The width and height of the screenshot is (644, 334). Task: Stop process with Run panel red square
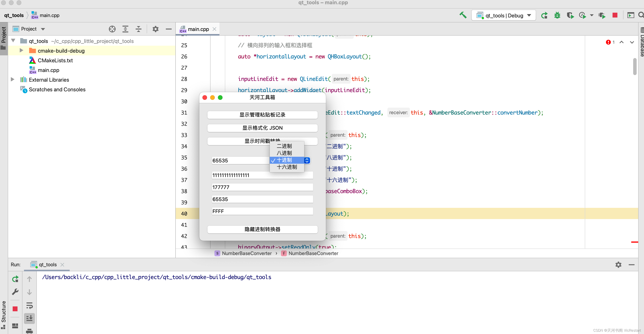[15, 309]
